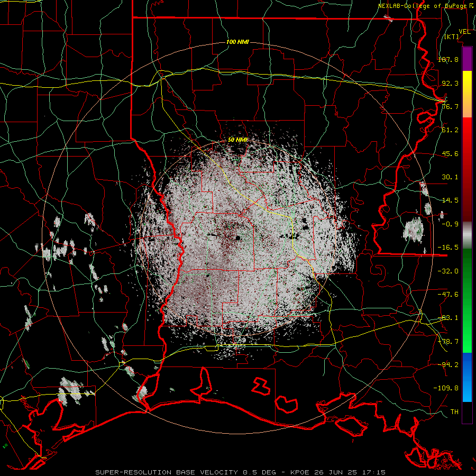476x476 pixels.
Task: Click the -109.8 velocity scale value
Action: (x=446, y=388)
